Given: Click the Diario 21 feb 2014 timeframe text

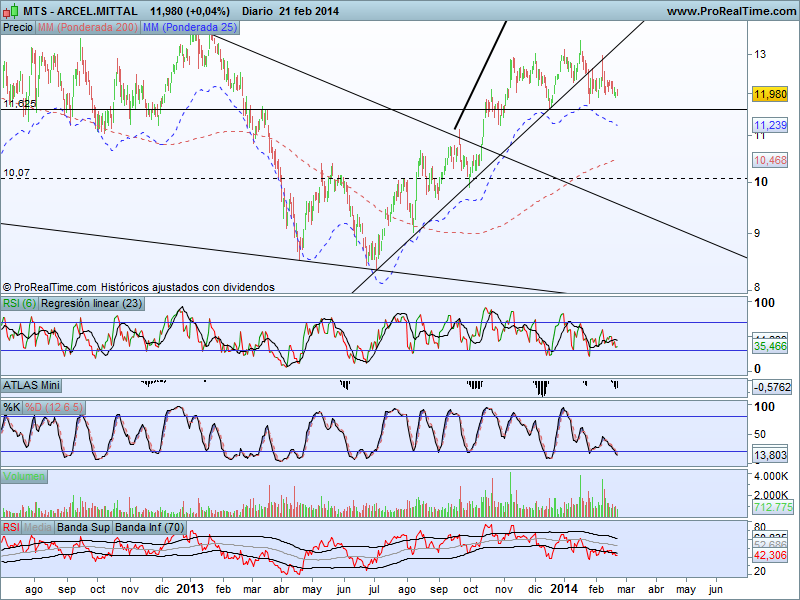Looking at the screenshot, I should [x=290, y=11].
